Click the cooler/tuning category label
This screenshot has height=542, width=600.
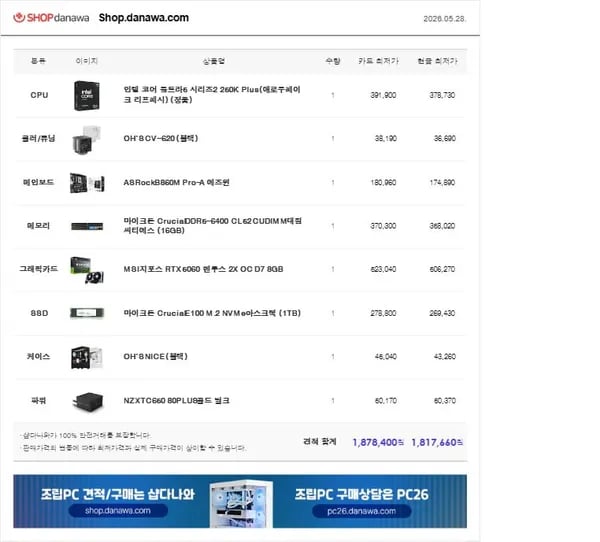pos(38,139)
